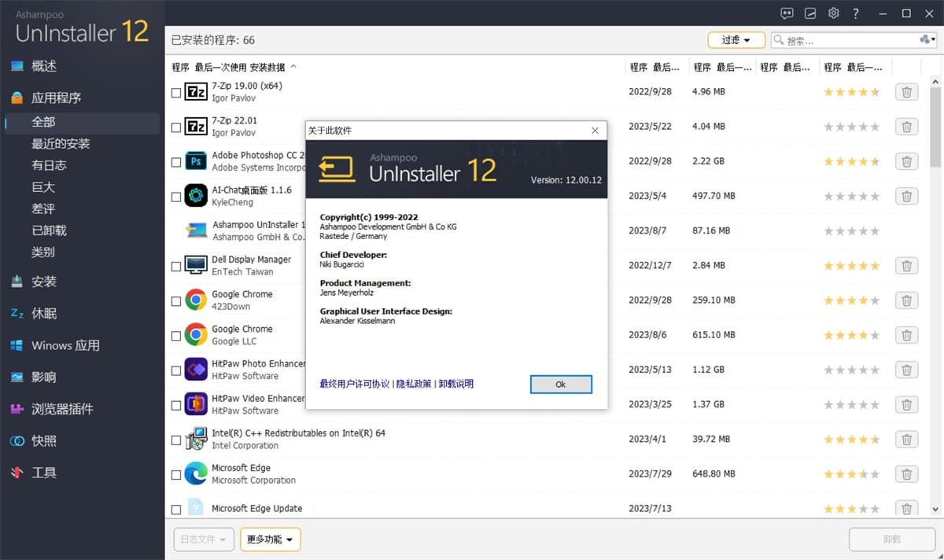
Task: Click trash icon for Adobe Photoshop CC row
Action: click(906, 161)
